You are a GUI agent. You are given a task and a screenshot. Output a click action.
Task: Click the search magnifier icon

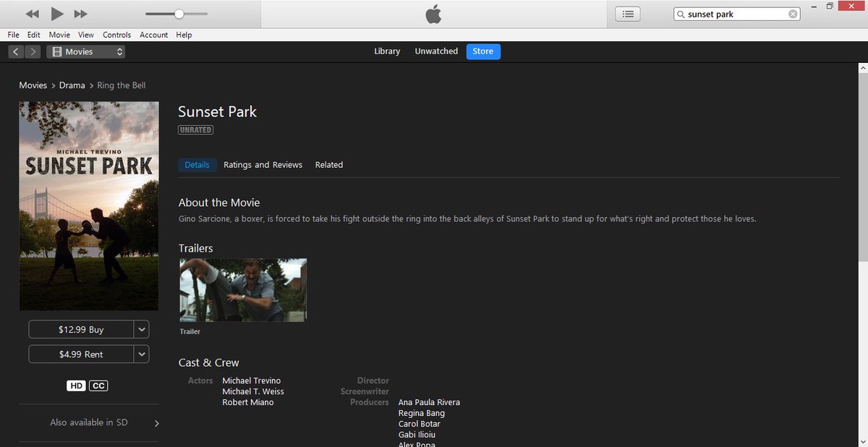[x=681, y=14]
